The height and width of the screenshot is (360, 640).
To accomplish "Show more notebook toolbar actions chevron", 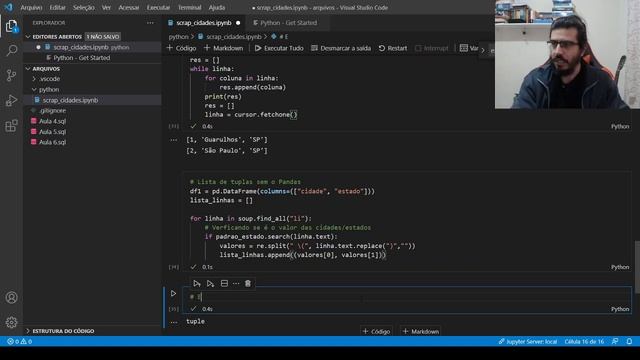I will [x=483, y=50].
